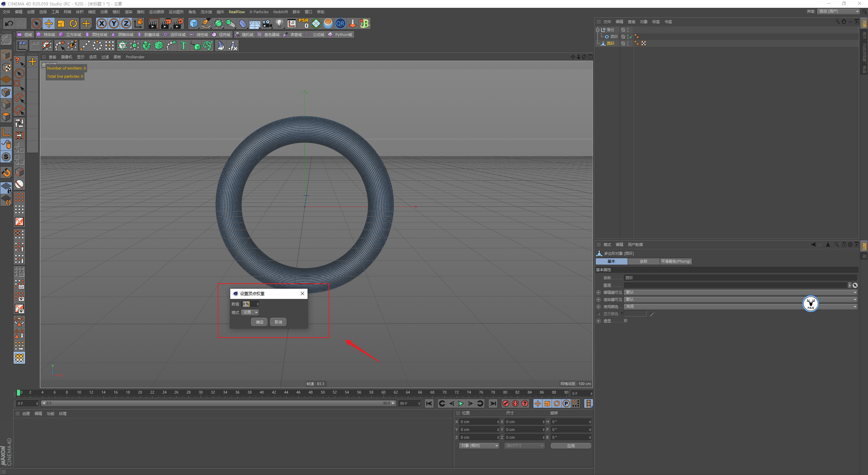Click 确定 in vertex weight dialog
This screenshot has height=475, width=868.
pyautogui.click(x=259, y=322)
